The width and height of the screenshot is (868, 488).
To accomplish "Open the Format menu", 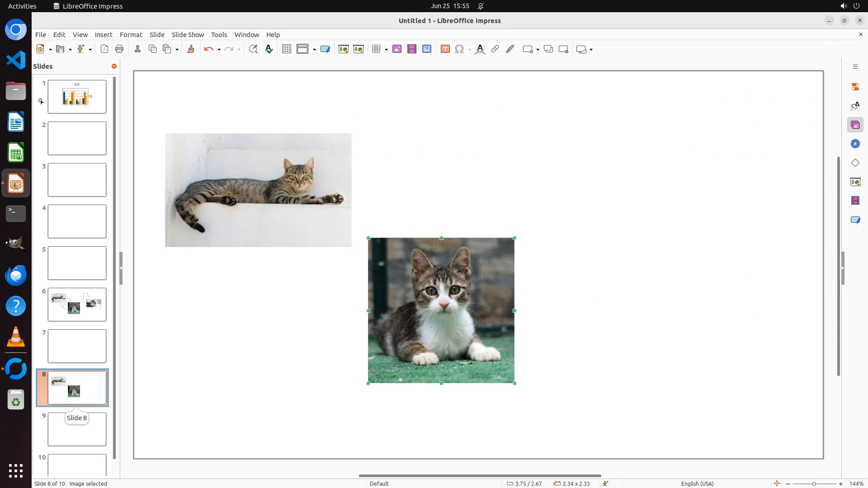I will (x=131, y=35).
